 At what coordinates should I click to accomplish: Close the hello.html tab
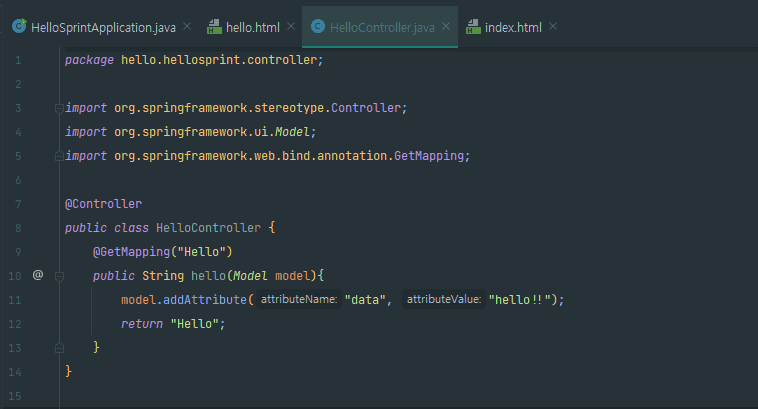click(291, 27)
